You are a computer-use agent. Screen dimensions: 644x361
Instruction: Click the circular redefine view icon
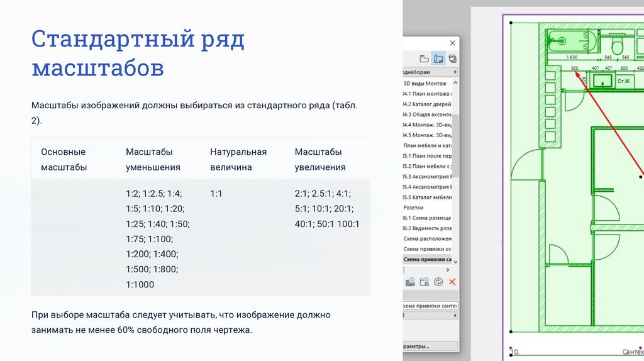(438, 282)
